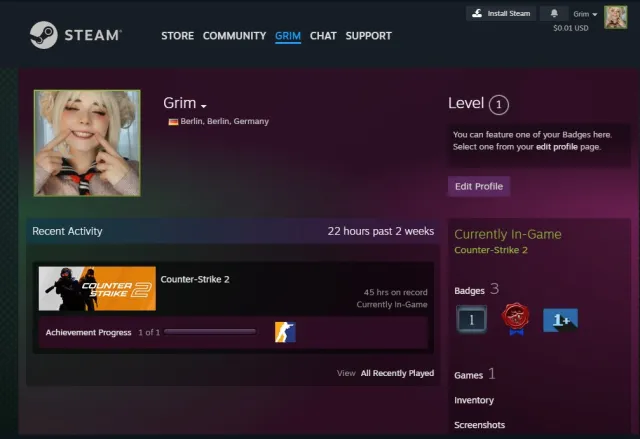Click the '45 hrs on record' text
Image resolution: width=640 pixels, height=439 pixels.
396,293
